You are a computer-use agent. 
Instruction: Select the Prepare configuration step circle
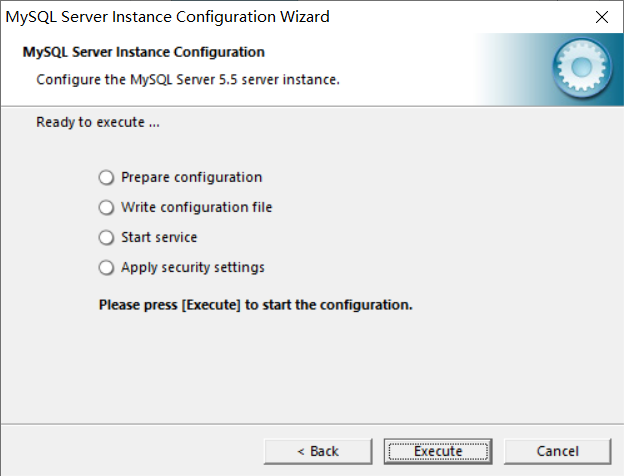(x=107, y=178)
